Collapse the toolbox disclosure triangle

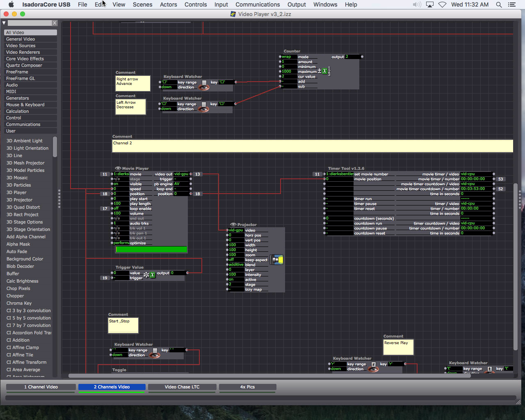[4, 23]
